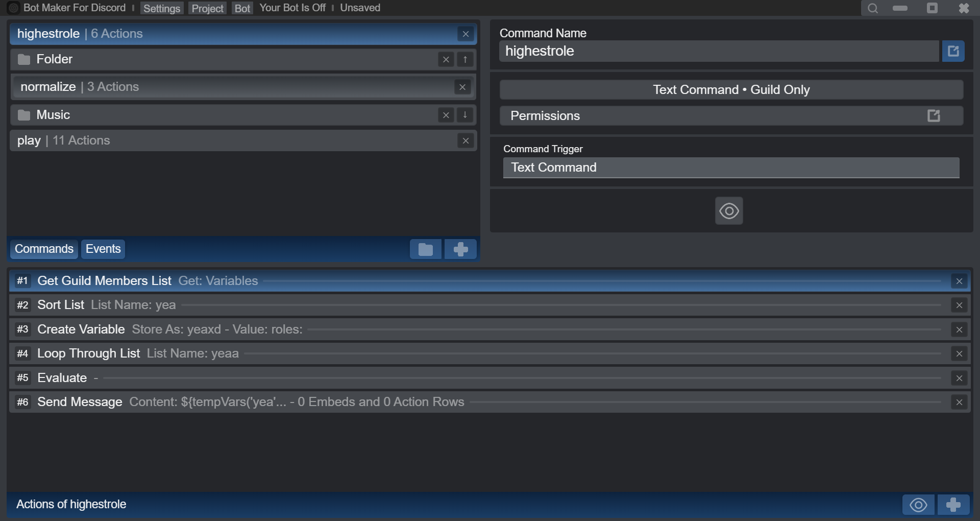Add a new command with plus icon

click(x=460, y=249)
